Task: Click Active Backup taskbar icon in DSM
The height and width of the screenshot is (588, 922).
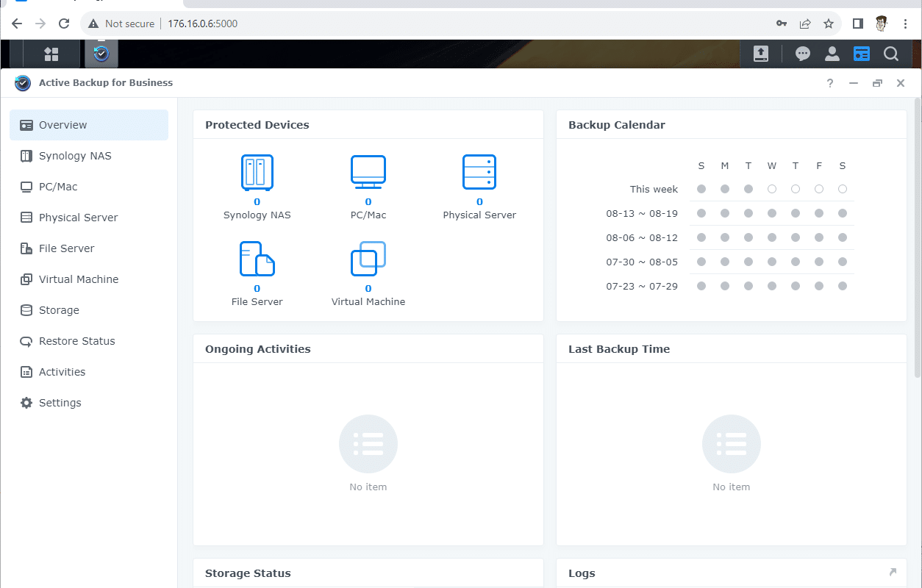Action: click(x=101, y=54)
